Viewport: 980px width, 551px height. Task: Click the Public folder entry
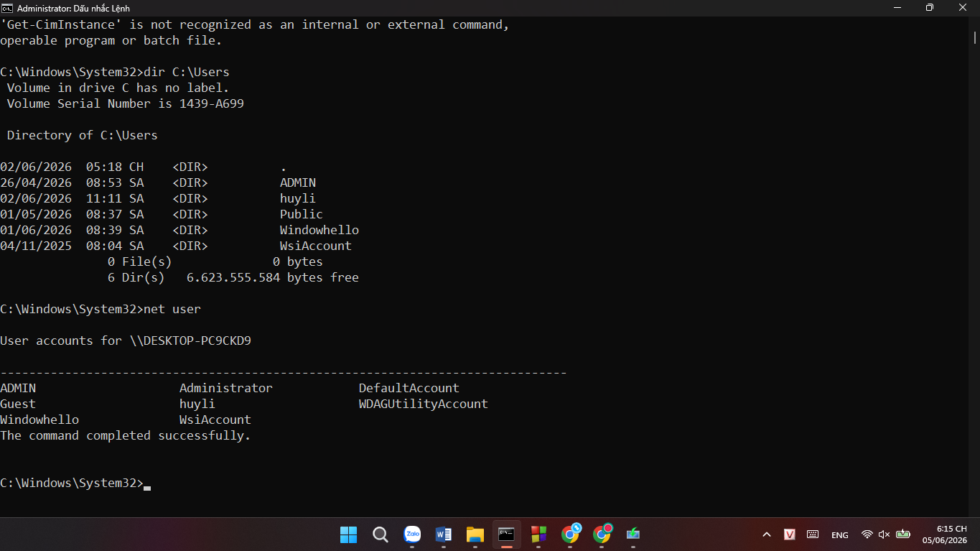click(x=302, y=214)
